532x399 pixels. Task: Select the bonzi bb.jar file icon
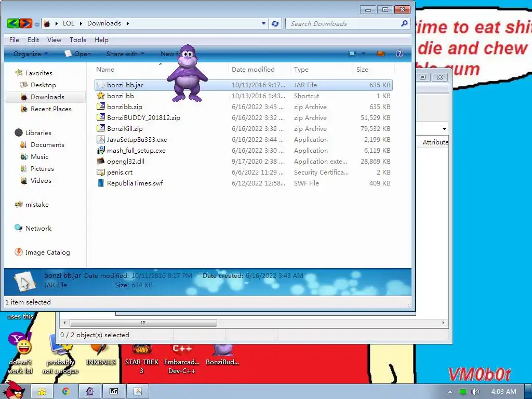[101, 85]
